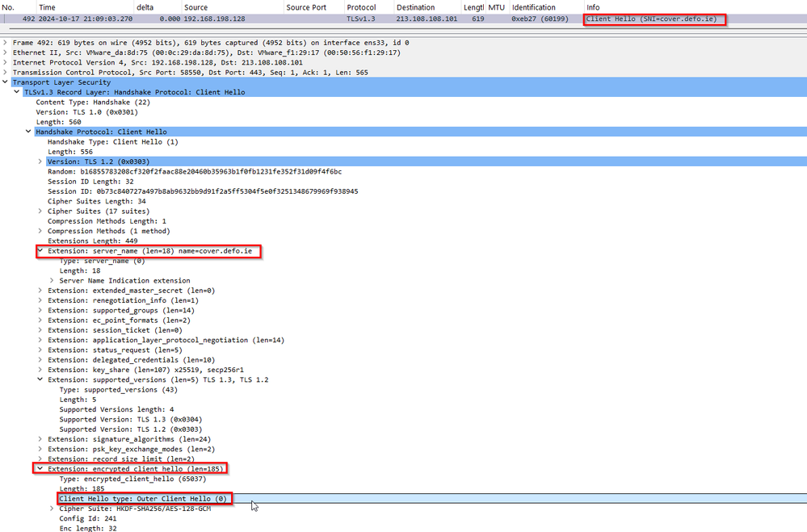
Task: Expand Transmission Control Protocol row
Action: tap(5, 73)
